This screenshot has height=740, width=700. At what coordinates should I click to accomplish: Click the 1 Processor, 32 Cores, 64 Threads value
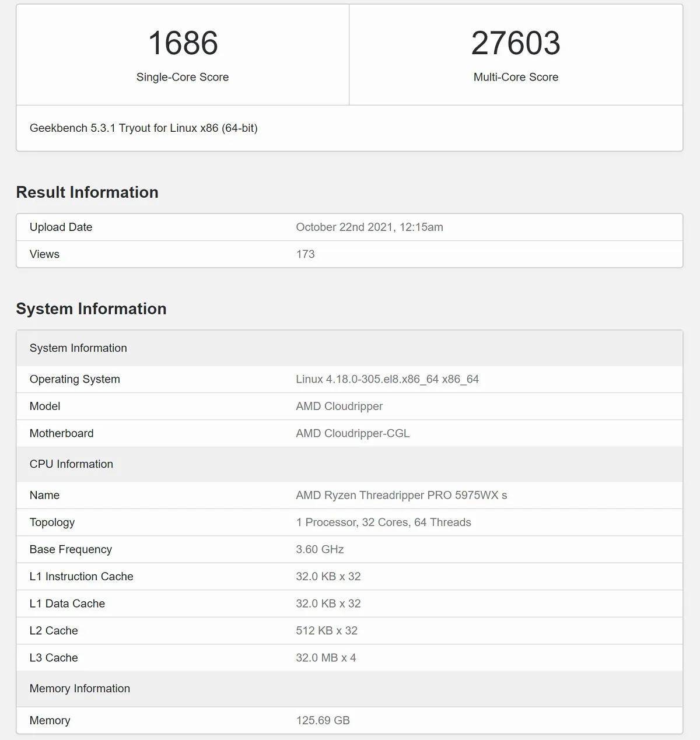[383, 522]
